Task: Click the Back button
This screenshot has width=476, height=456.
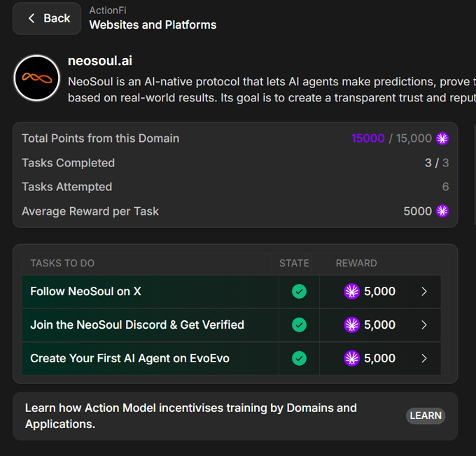Action: pos(47,18)
